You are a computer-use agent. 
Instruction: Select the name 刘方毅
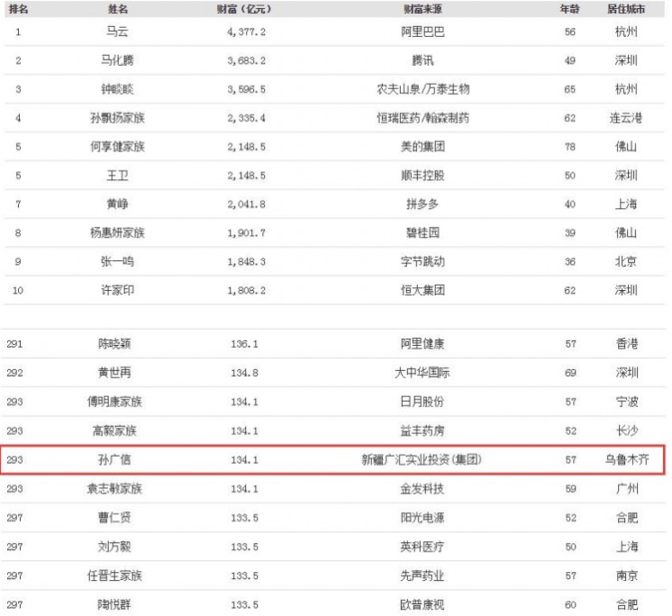[x=114, y=547]
